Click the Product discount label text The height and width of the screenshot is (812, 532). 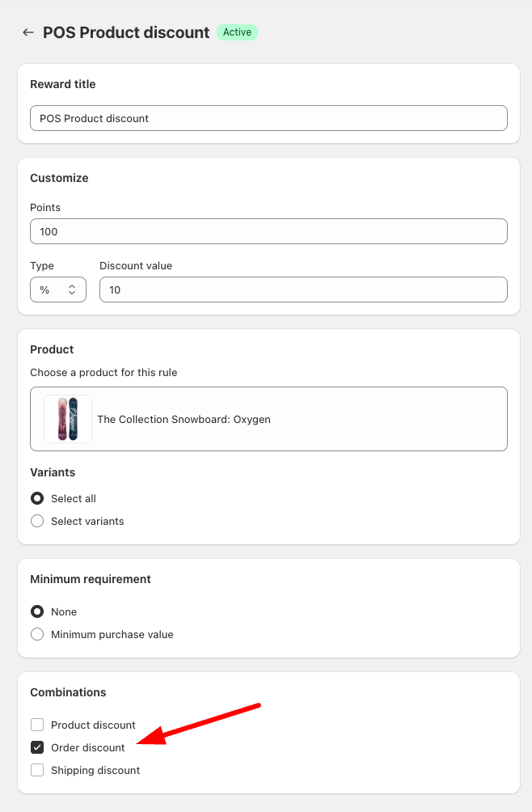click(93, 725)
